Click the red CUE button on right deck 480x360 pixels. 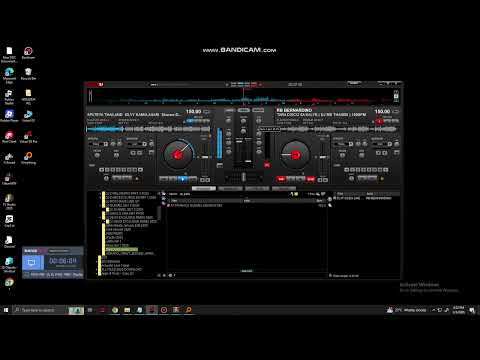click(x=281, y=179)
